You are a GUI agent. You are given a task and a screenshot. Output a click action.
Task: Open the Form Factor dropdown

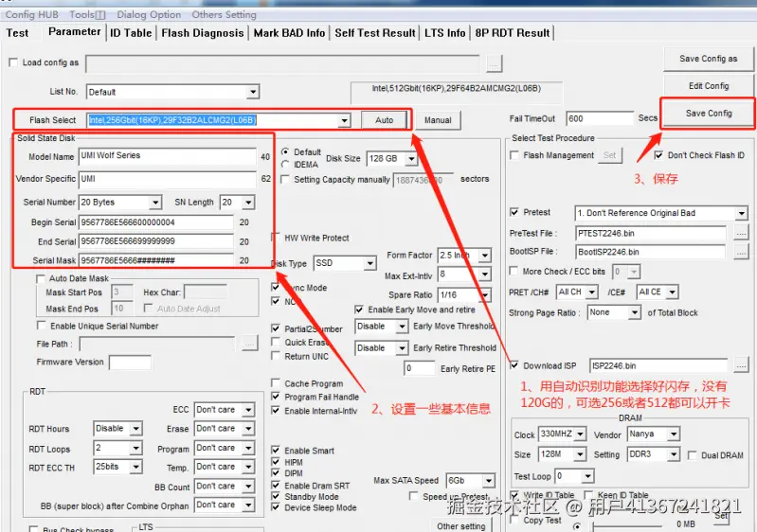(485, 256)
